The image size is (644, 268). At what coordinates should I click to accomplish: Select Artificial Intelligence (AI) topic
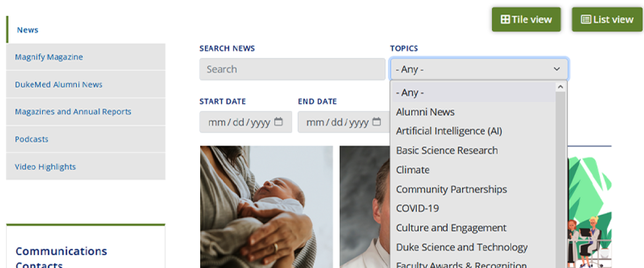coord(449,131)
